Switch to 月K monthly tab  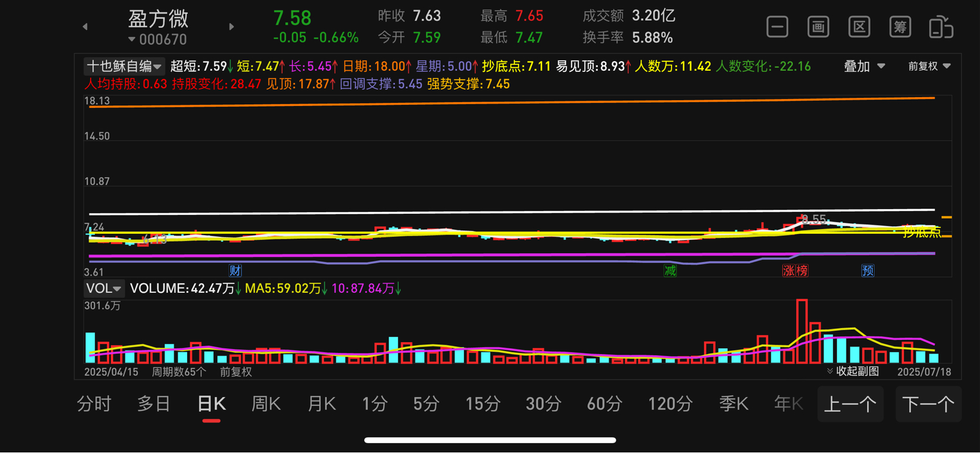pyautogui.click(x=321, y=404)
